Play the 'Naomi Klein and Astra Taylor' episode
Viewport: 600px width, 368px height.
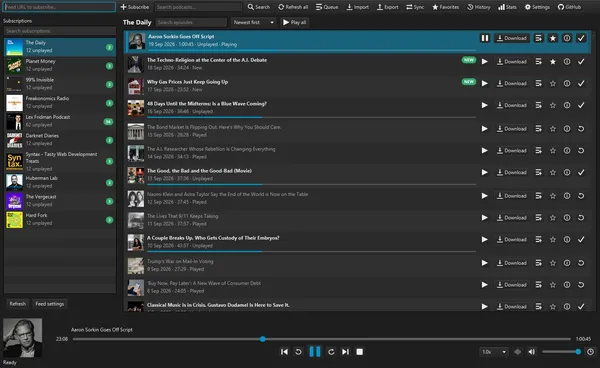point(484,196)
